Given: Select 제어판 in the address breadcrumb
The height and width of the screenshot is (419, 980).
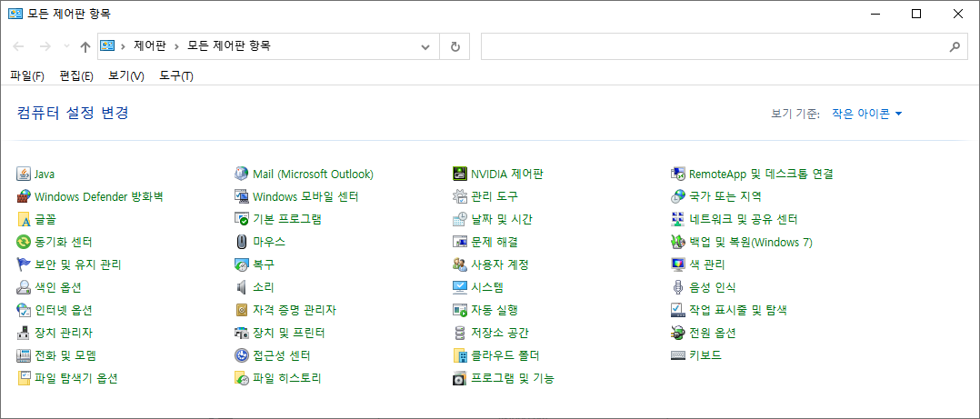Looking at the screenshot, I should tap(150, 46).
